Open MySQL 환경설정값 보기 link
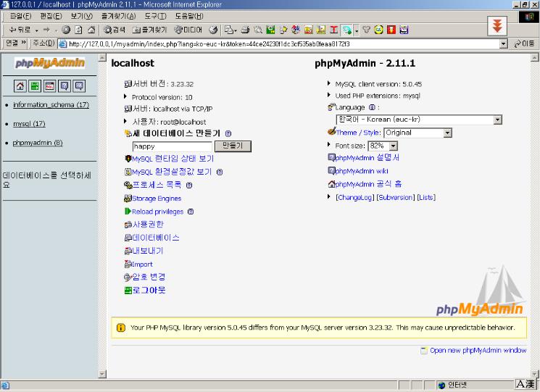The height and width of the screenshot is (392, 540). [x=172, y=172]
